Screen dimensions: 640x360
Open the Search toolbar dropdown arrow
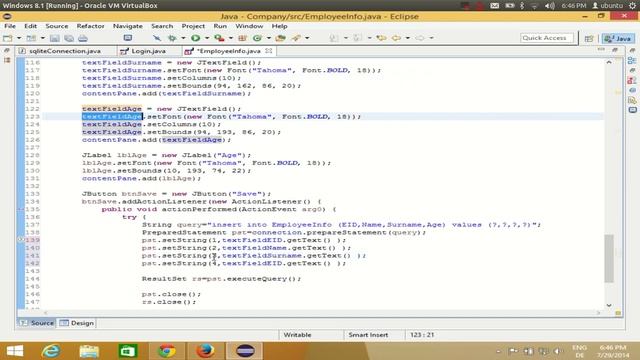point(307,38)
